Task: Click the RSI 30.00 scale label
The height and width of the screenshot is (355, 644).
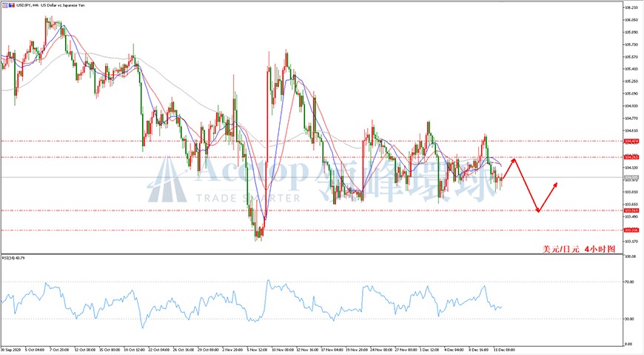Action: [x=630, y=319]
